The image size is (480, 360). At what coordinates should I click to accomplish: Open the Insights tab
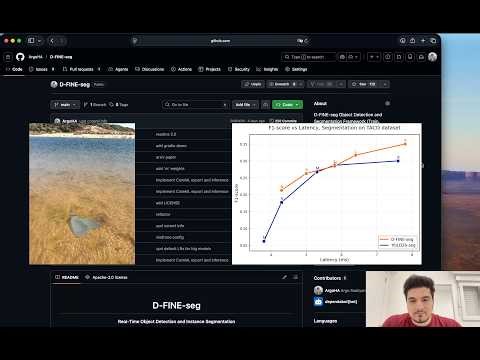pos(267,69)
